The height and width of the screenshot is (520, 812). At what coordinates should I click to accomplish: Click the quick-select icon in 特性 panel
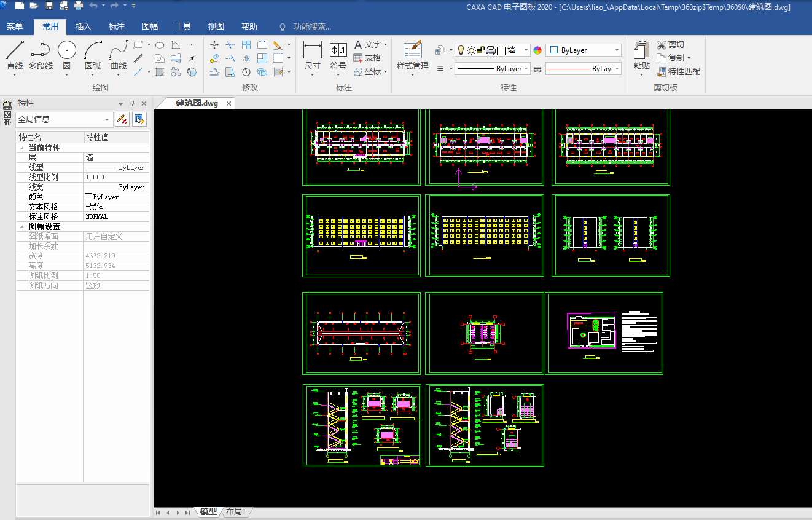[139, 119]
